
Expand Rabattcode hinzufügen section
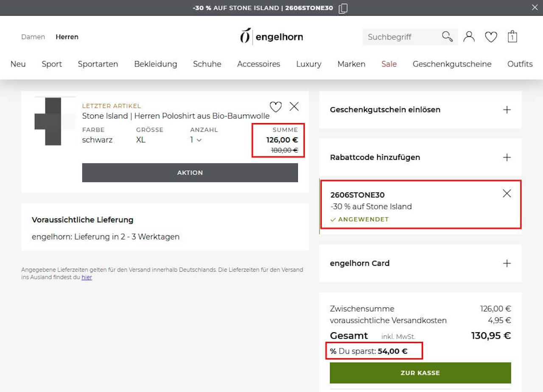pos(420,157)
